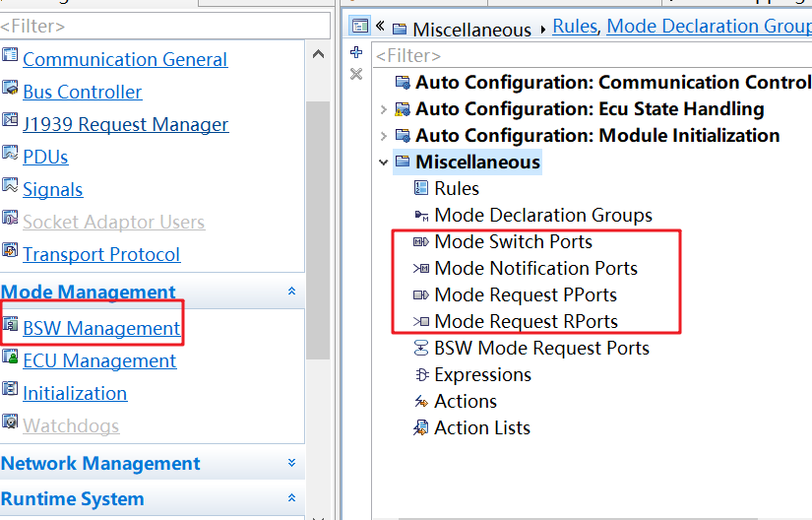Click the Mode Notification Ports icon
Screen dimensions: 812x520
421,269
